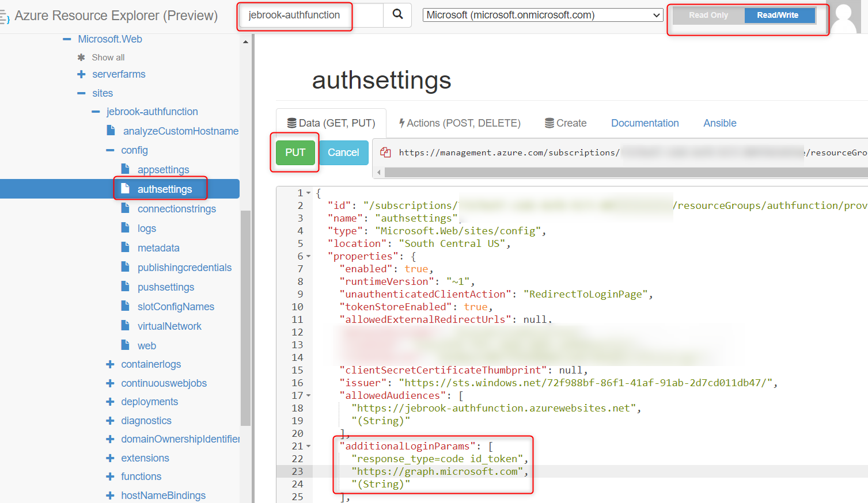868x503 pixels.
Task: Switch to the Documentation tab
Action: [x=645, y=123]
